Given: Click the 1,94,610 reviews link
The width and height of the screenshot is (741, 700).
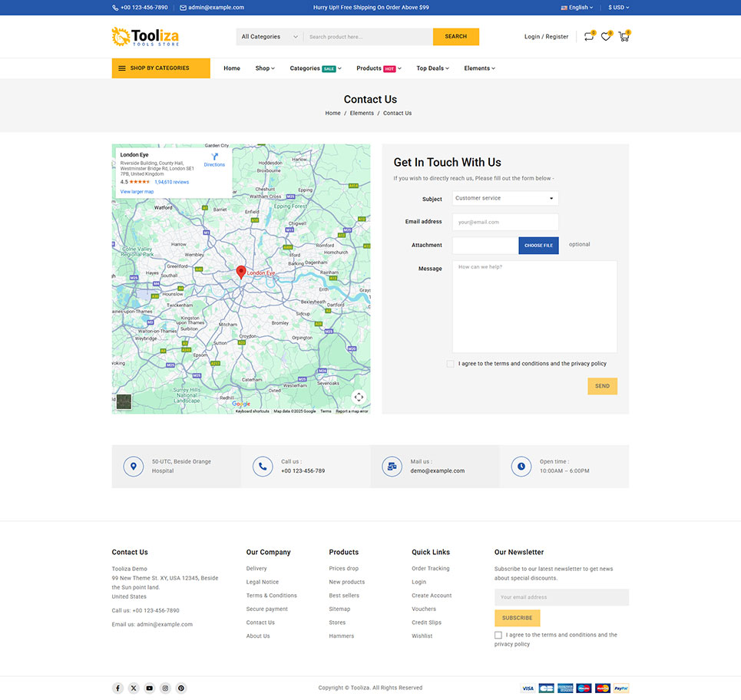Looking at the screenshot, I should pos(171,183).
